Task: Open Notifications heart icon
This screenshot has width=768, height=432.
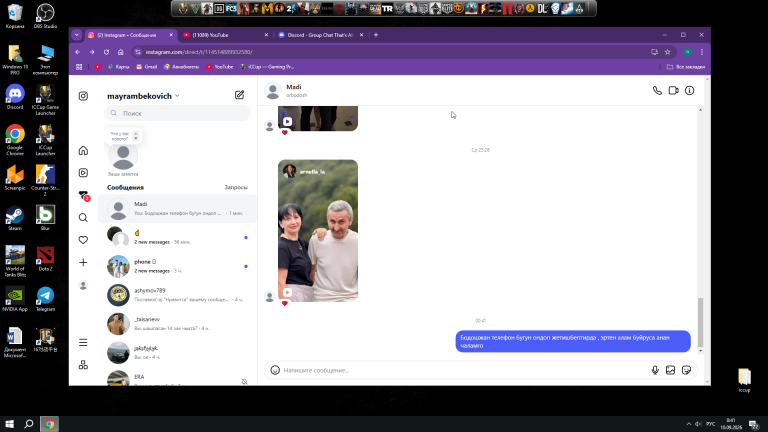Action: 83,240
